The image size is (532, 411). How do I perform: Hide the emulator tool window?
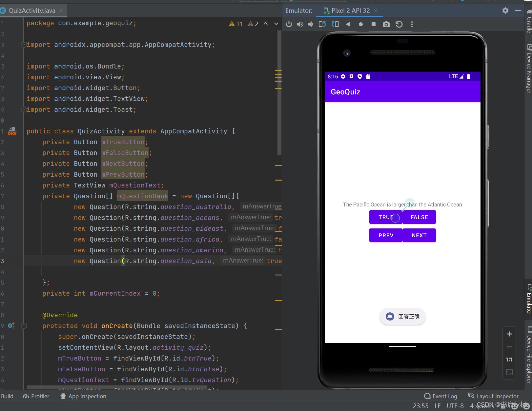coord(518,10)
